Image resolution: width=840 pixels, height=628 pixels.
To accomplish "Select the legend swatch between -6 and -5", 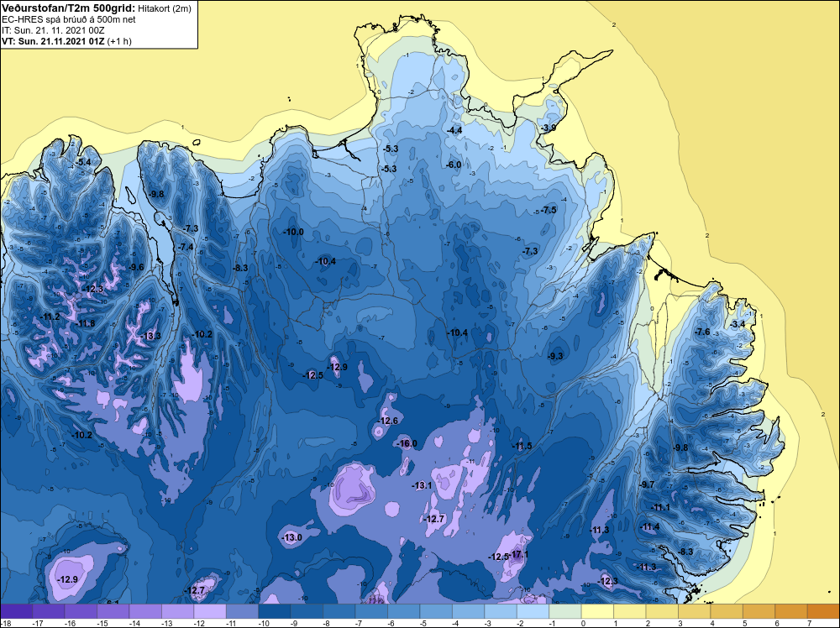I will click(404, 611).
